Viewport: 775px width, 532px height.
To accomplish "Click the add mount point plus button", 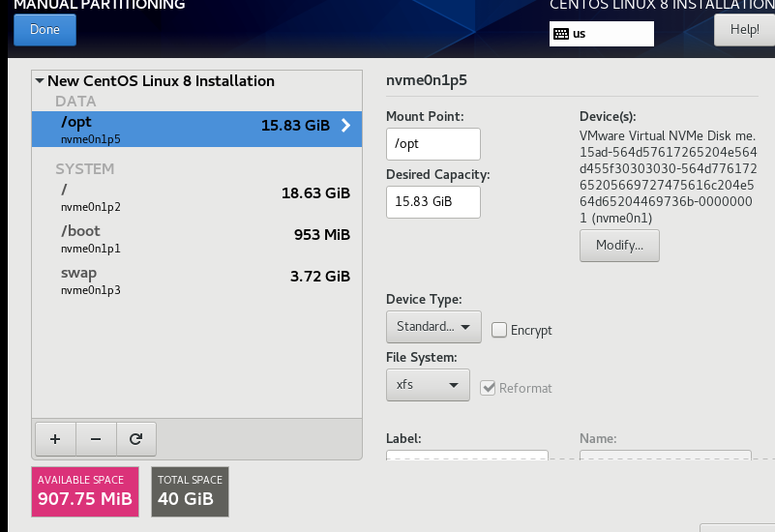I will pos(55,438).
